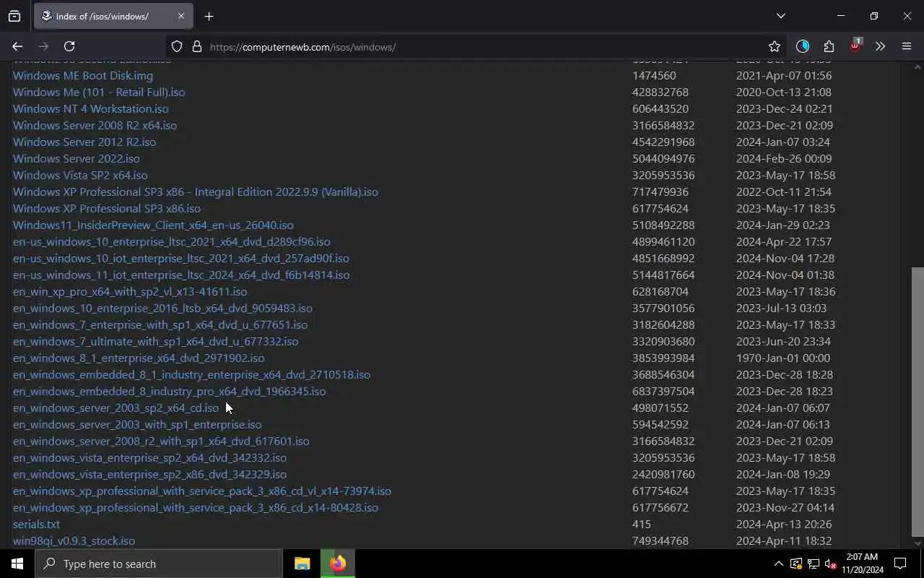Close the Index of /isos/windows/ tab
Viewport: 924px width, 578px height.
[180, 16]
